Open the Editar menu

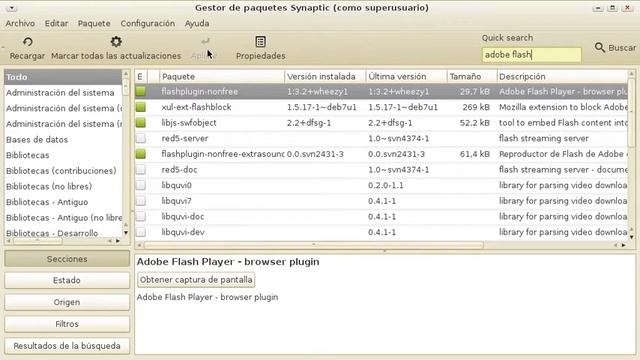pos(56,23)
